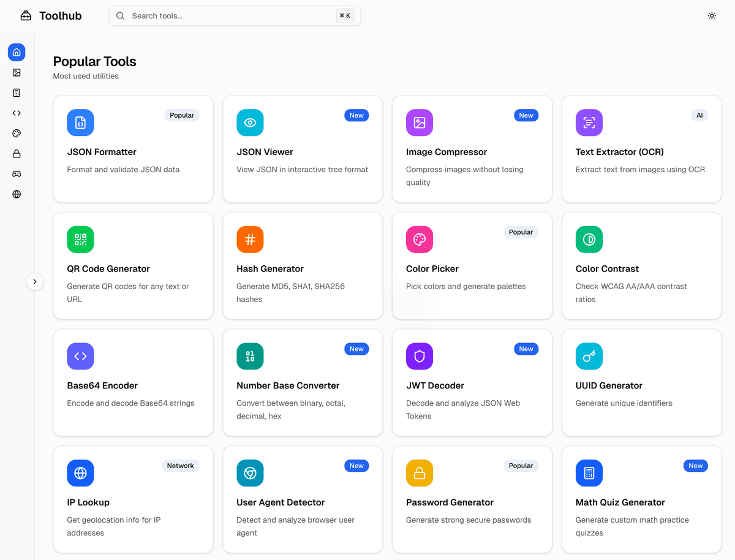Click the search tools input field
This screenshot has width=735, height=560.
click(233, 15)
